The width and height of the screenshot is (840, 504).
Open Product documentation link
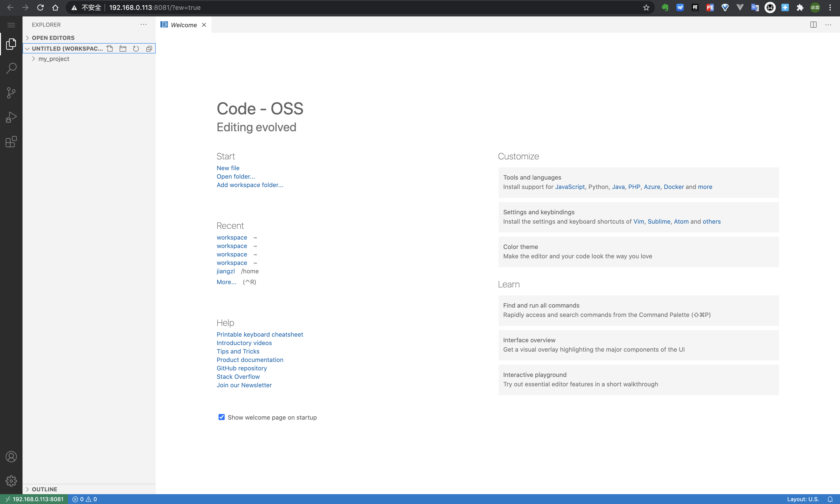click(250, 360)
